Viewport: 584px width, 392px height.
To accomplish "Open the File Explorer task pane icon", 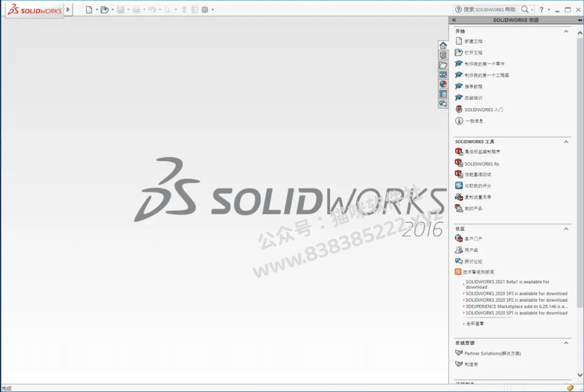I will coord(443,65).
